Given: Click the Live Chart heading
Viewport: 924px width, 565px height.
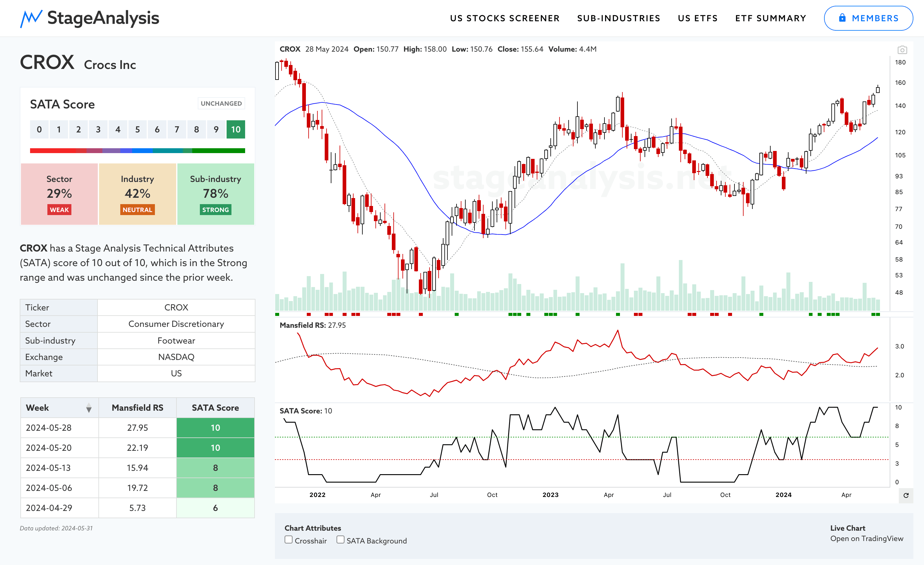Looking at the screenshot, I should pos(847,528).
